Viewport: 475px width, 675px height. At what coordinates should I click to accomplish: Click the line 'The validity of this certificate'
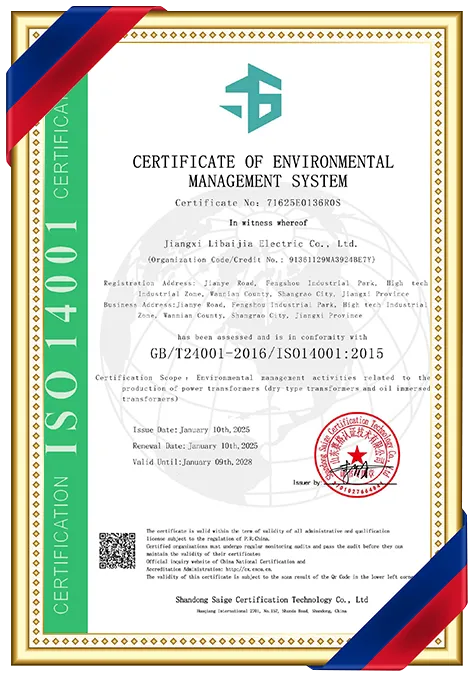coord(279,577)
